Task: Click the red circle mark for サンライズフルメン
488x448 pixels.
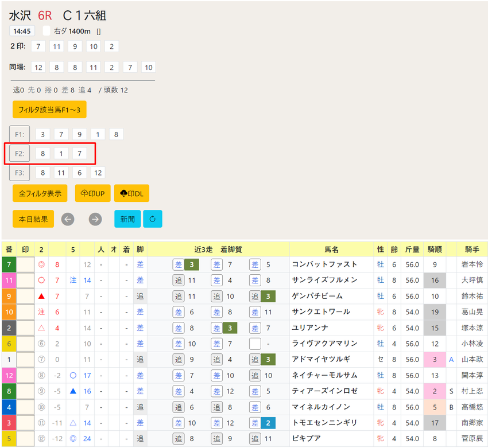Action: coord(41,281)
